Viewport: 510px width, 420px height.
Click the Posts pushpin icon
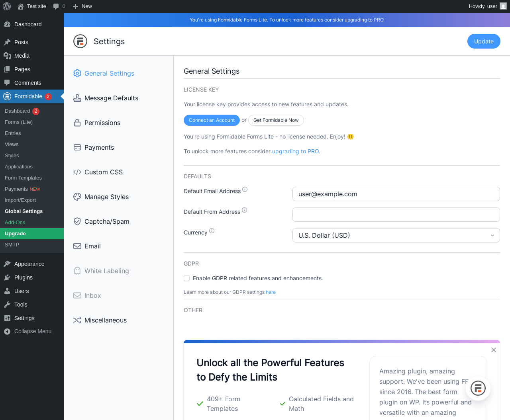click(x=7, y=42)
